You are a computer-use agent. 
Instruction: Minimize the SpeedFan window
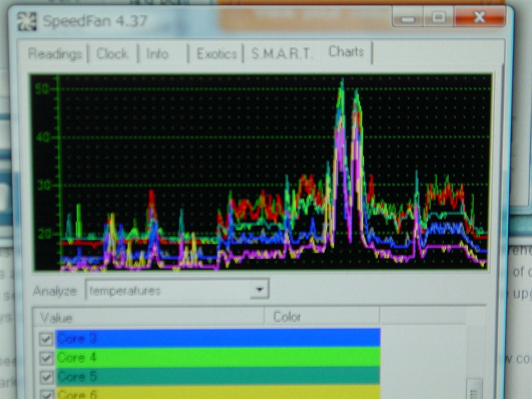click(407, 17)
